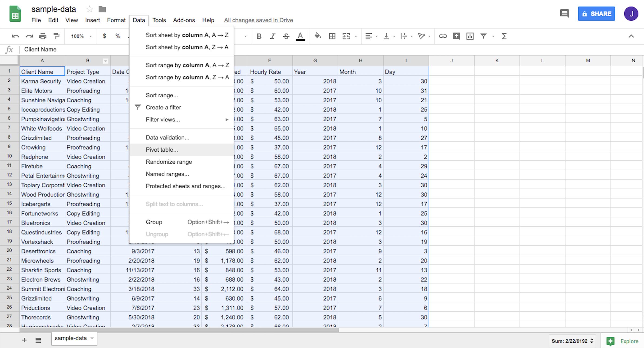This screenshot has height=348, width=644.
Task: Click the text color underlined A
Action: [300, 36]
